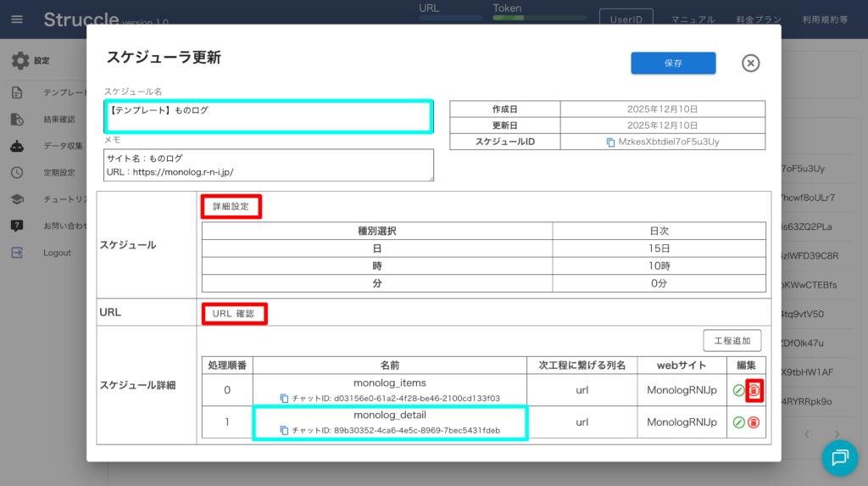The height and width of the screenshot is (486, 868).
Task: Edit the monolog_items process row
Action: (738, 390)
